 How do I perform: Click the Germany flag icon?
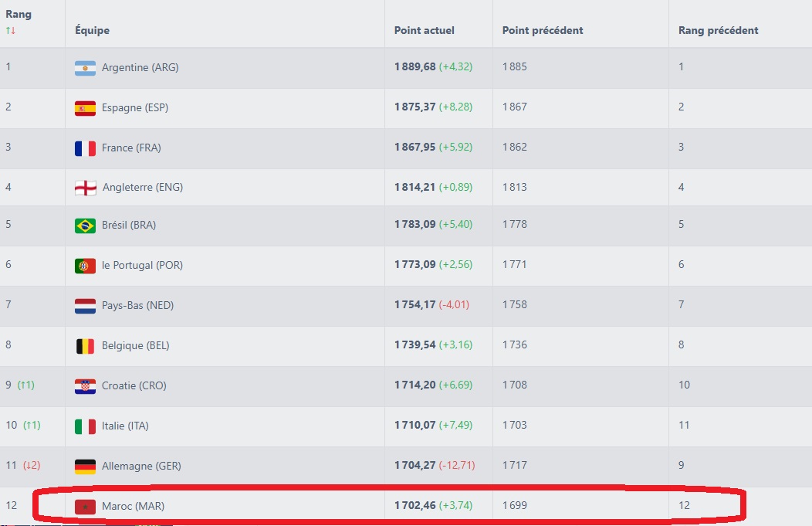85,467
